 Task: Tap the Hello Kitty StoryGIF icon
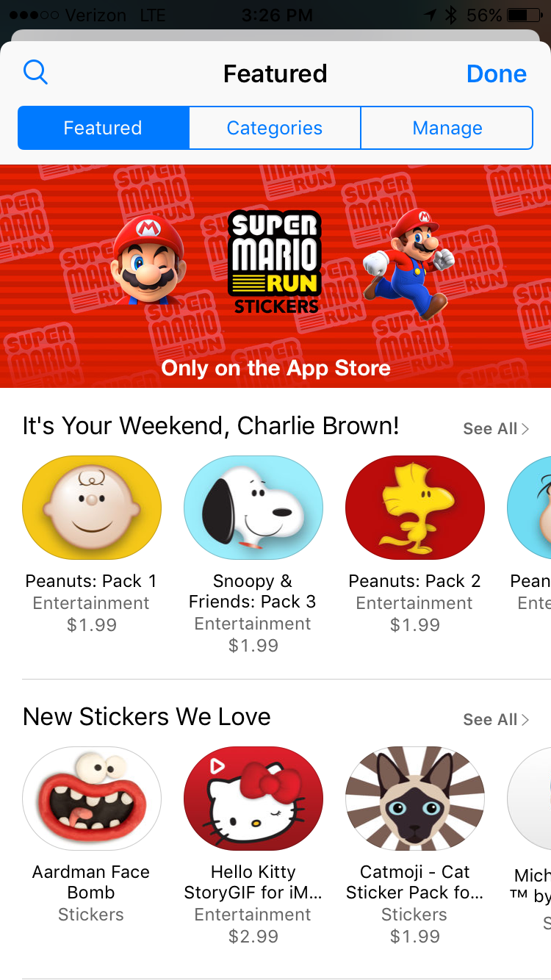pyautogui.click(x=253, y=799)
